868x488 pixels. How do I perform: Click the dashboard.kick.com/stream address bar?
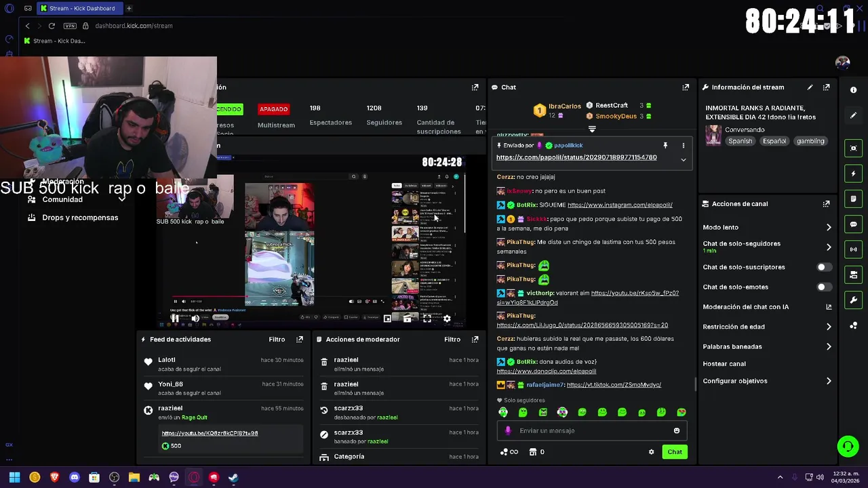(x=134, y=26)
